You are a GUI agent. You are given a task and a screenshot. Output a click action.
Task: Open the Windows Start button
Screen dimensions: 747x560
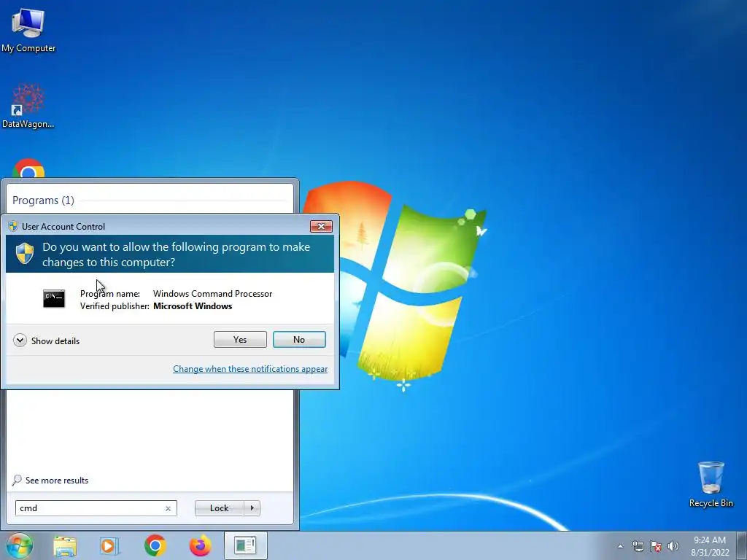tap(20, 545)
